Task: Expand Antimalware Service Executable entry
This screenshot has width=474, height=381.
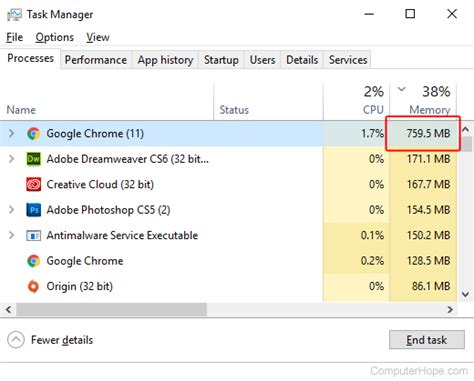Action: [11, 235]
